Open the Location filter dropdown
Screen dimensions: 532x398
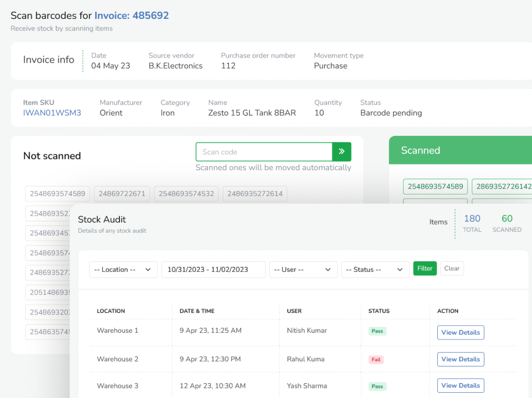[x=123, y=270]
